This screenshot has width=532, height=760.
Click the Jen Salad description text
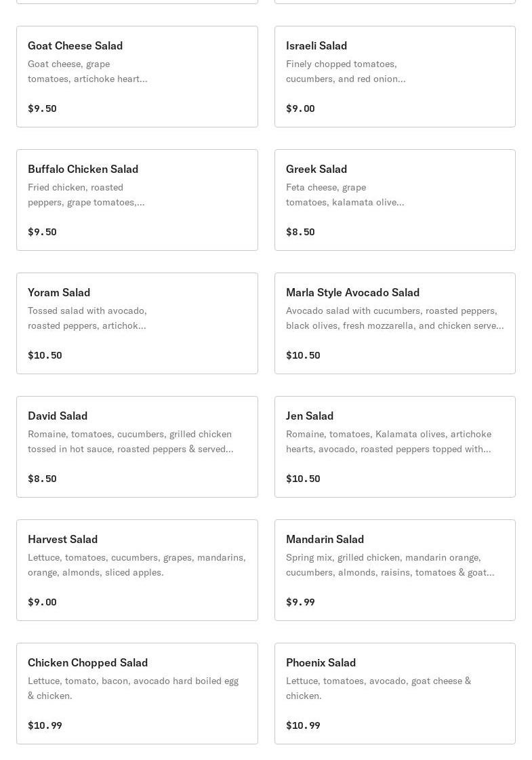pyautogui.click(x=388, y=441)
